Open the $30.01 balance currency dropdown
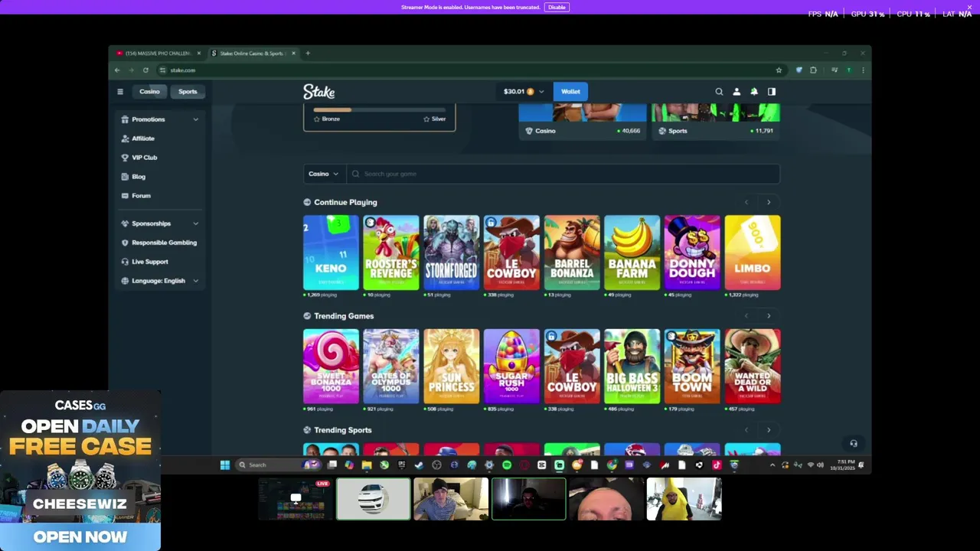The height and width of the screenshot is (551, 980). point(524,92)
